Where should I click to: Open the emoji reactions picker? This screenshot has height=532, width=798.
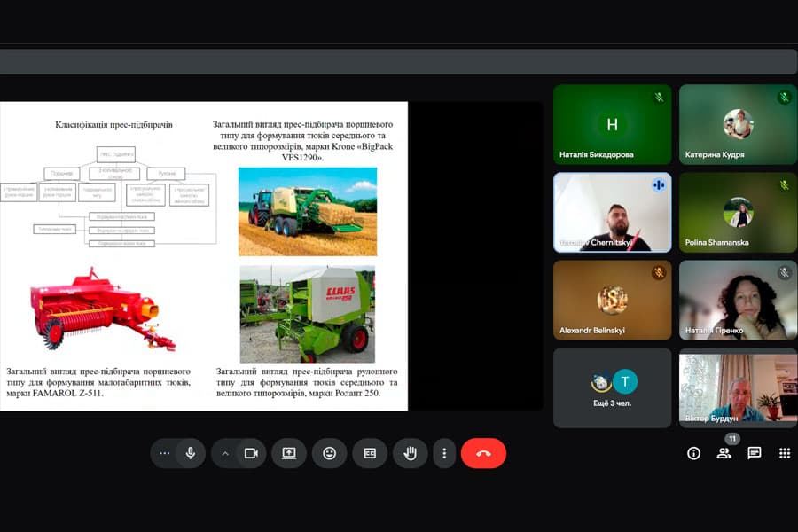click(x=329, y=452)
